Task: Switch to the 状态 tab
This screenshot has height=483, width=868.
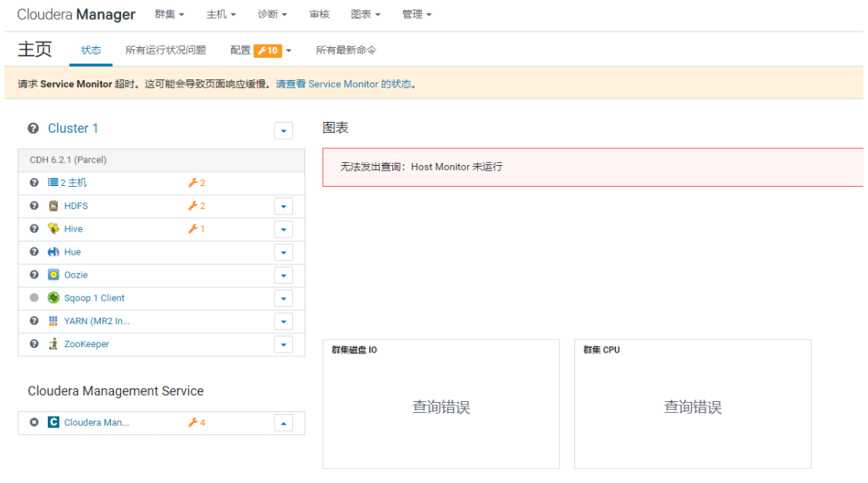Action: click(x=91, y=50)
